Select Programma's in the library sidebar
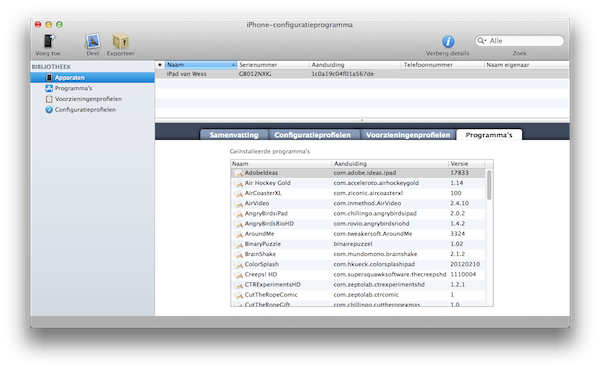This screenshot has height=370, width=600. click(x=73, y=88)
